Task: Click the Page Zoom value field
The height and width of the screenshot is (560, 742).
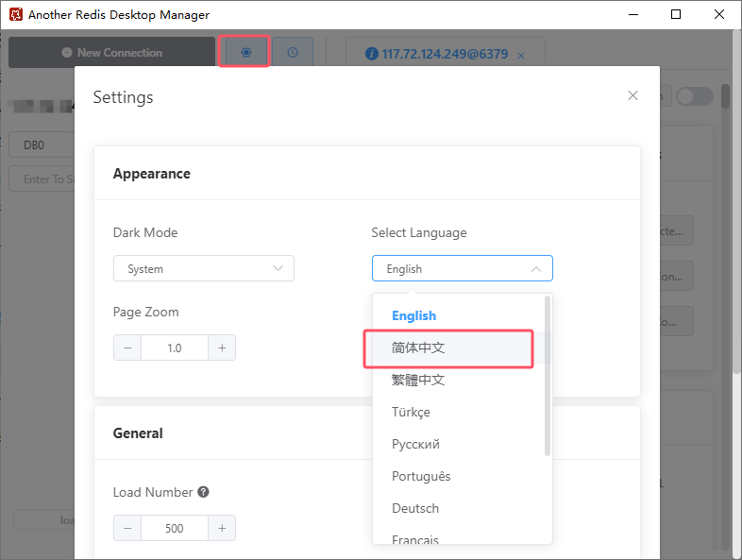Action: 175,348
